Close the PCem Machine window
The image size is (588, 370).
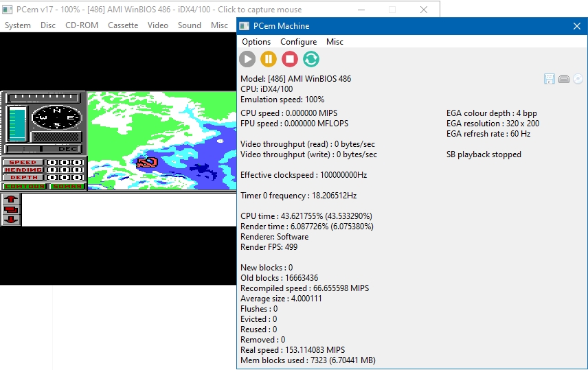point(577,26)
